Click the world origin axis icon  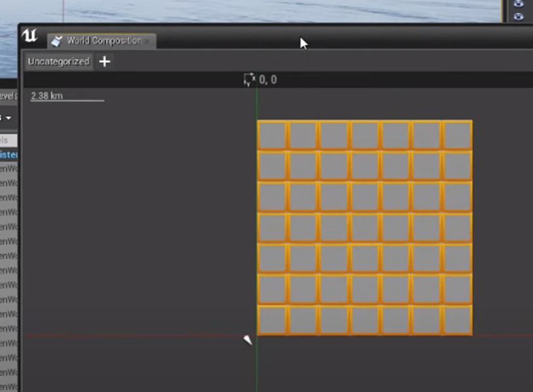point(249,79)
